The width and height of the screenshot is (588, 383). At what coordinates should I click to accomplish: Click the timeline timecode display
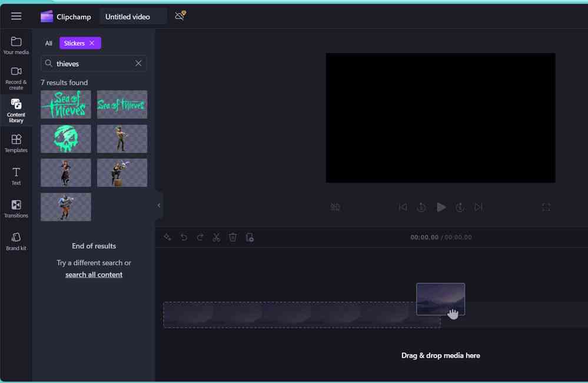tap(441, 237)
